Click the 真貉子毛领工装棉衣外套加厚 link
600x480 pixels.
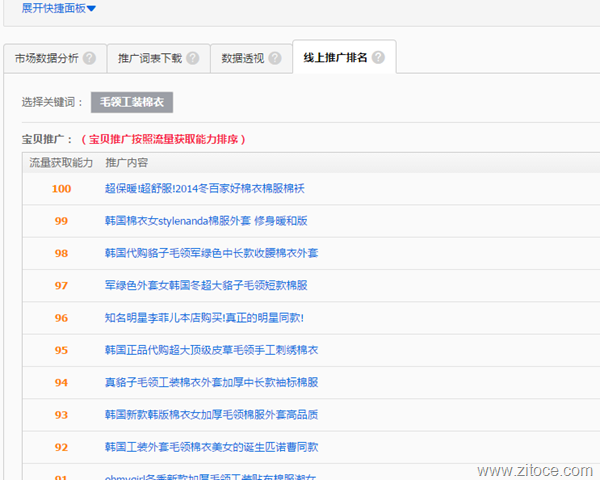point(211,382)
